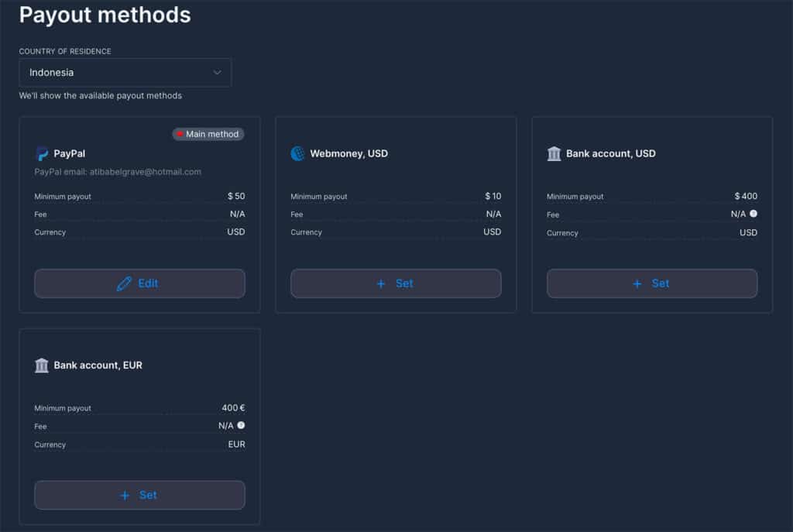Image resolution: width=793 pixels, height=532 pixels.
Task: Click the bank icon beside Bank account, EUR
Action: 42,366
